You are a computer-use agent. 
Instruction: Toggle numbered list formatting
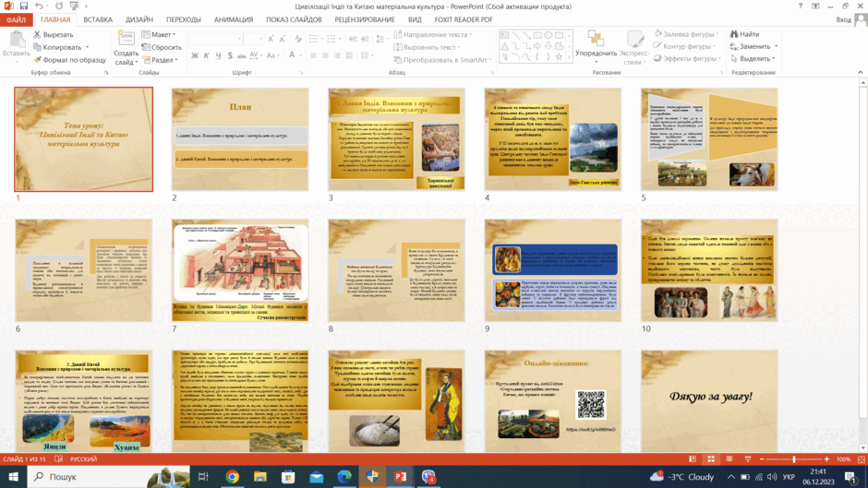tap(331, 39)
